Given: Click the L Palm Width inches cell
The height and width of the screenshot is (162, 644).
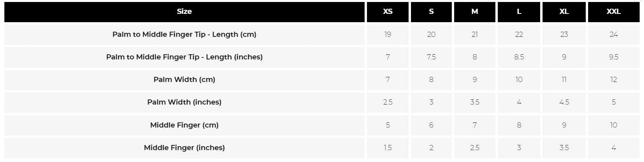Looking at the screenshot, I should click(519, 102).
